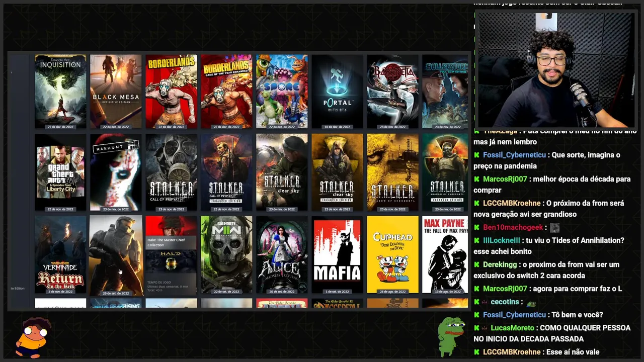Select the standard S.T.A.L.K.E.R. Clear Sky cover
The image size is (644, 362).
click(282, 172)
